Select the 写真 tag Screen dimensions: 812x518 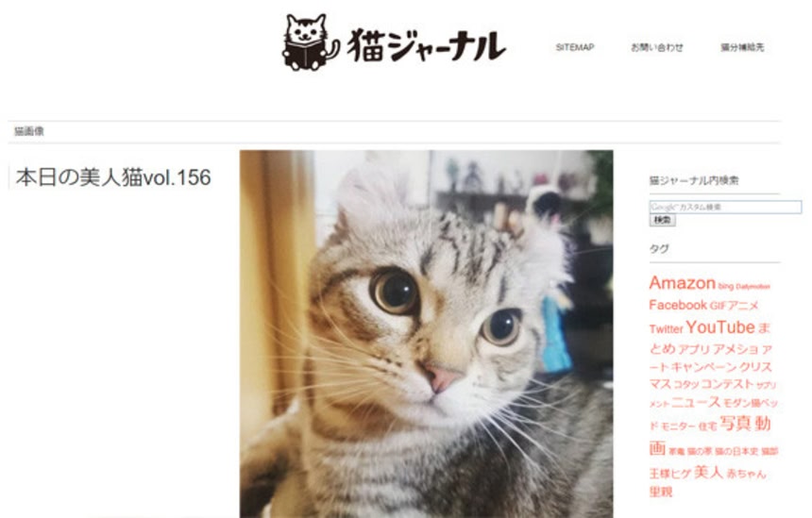pos(735,424)
